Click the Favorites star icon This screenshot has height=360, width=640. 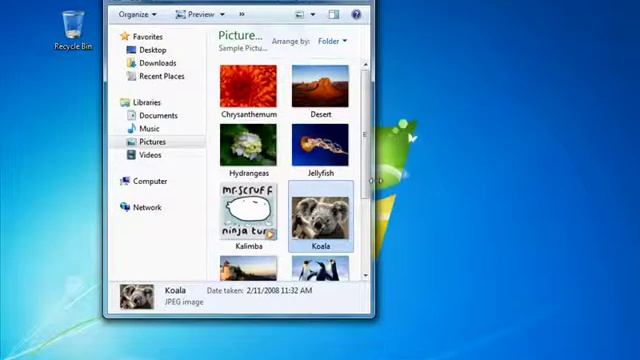coord(125,36)
